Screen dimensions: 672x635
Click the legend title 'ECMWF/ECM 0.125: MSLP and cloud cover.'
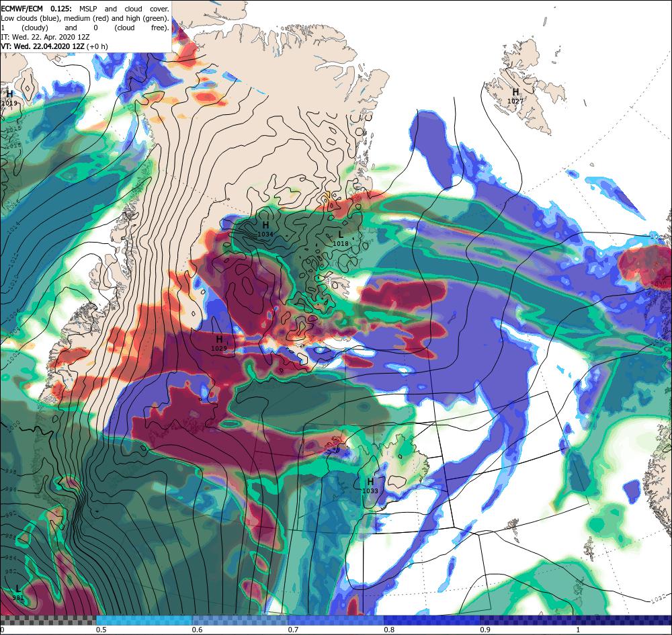pyautogui.click(x=85, y=9)
